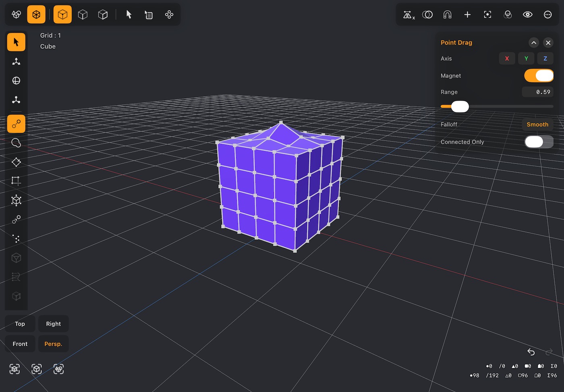The image size is (564, 392).
Task: Choose the lasso selection tool
Action: click(16, 143)
